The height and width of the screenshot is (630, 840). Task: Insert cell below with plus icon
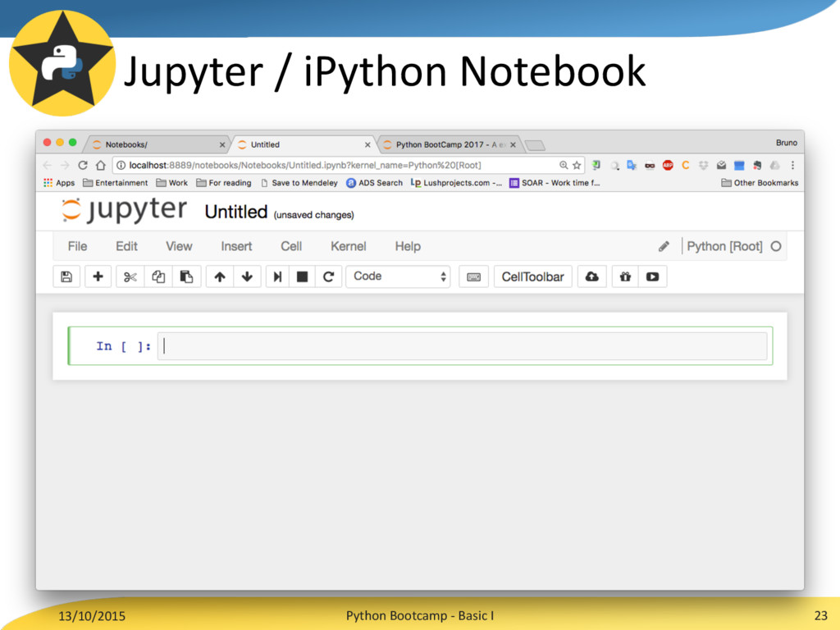pyautogui.click(x=98, y=277)
